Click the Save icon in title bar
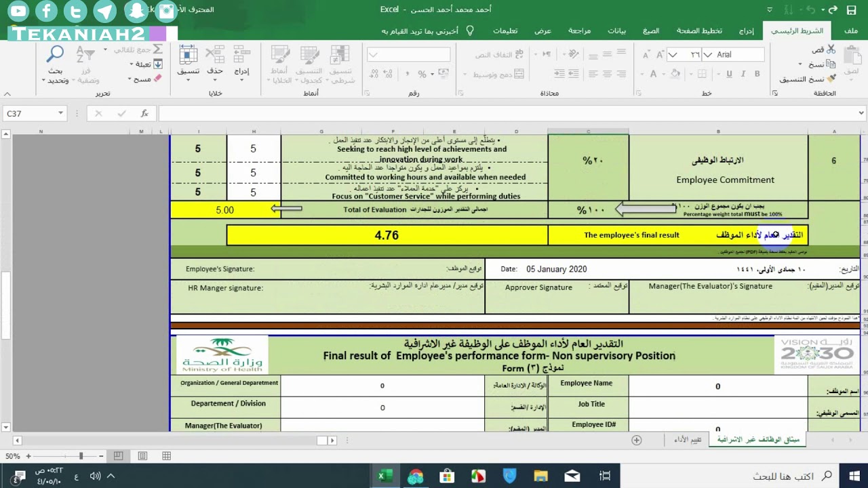This screenshot has width=868, height=488. tap(851, 9)
